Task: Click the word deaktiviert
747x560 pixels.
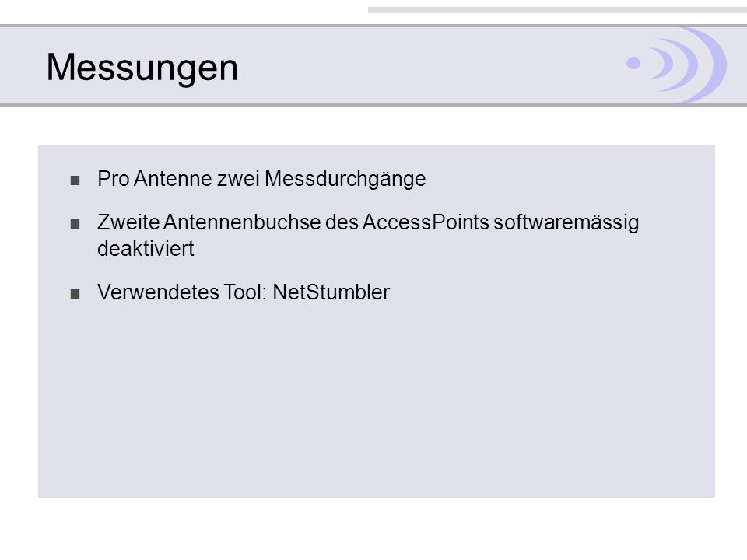Action: tap(146, 249)
